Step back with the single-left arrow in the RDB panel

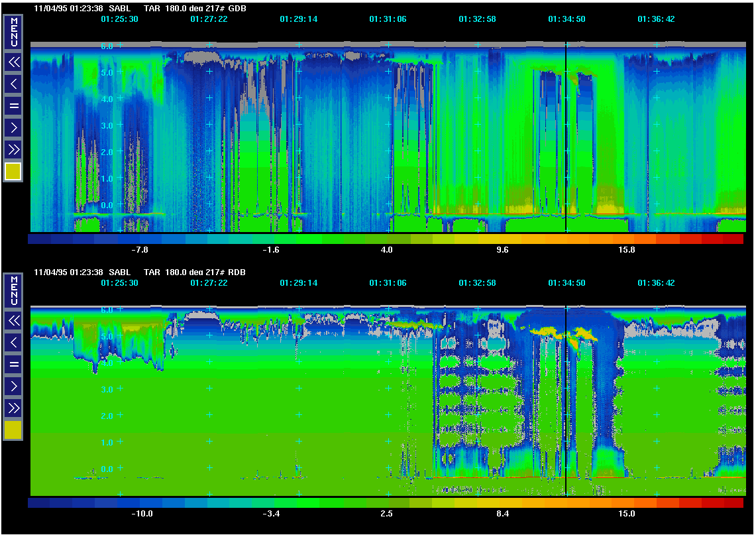(13, 342)
